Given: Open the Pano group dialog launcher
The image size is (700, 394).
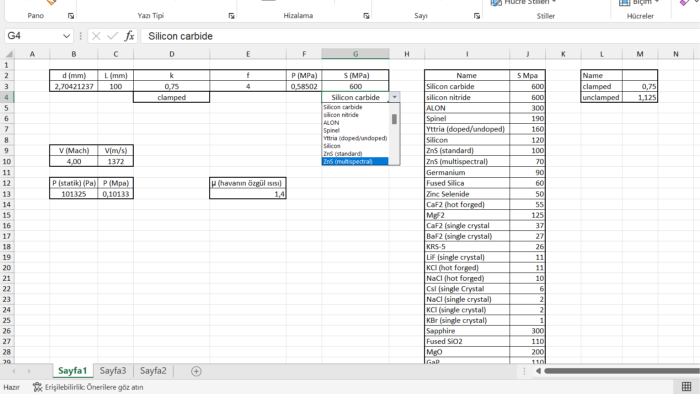Looking at the screenshot, I should (x=71, y=16).
